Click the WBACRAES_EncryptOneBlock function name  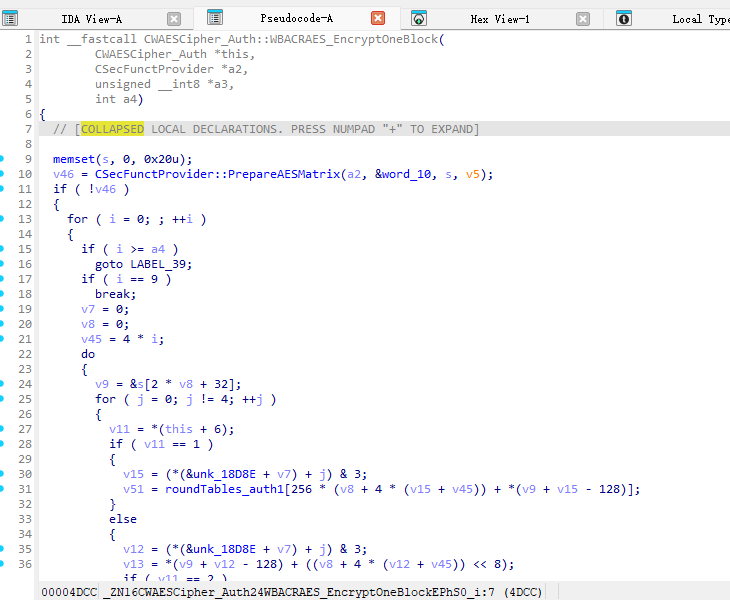point(354,39)
